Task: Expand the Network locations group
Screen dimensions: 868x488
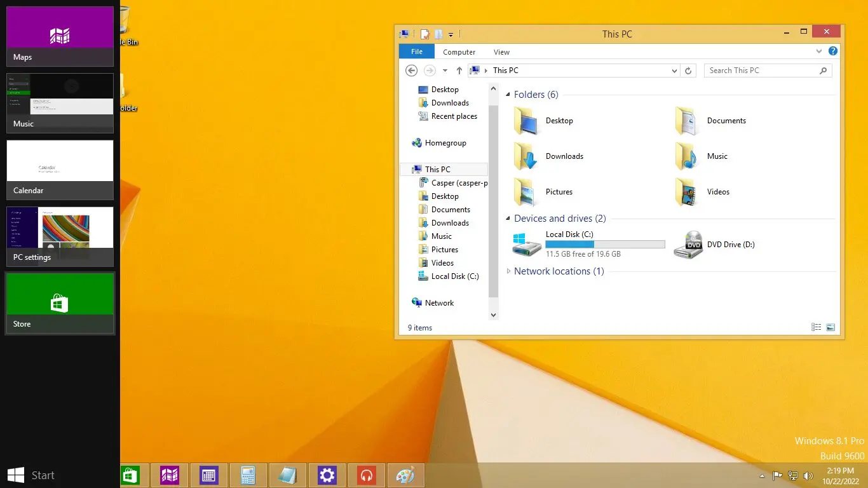Action: pyautogui.click(x=508, y=271)
